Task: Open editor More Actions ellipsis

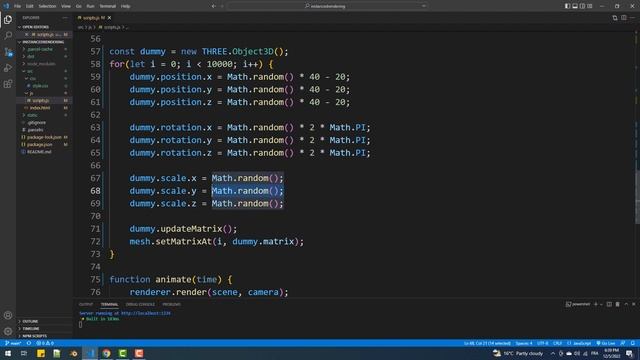Action: 632,18
